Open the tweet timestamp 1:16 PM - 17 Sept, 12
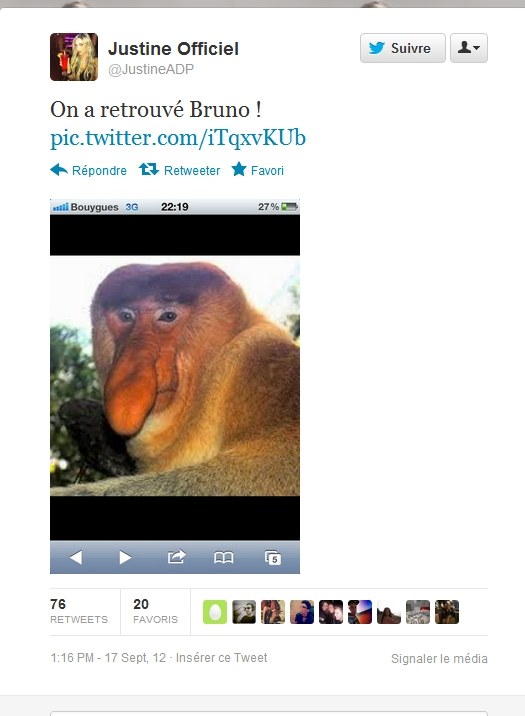The height and width of the screenshot is (716, 525). (108, 658)
